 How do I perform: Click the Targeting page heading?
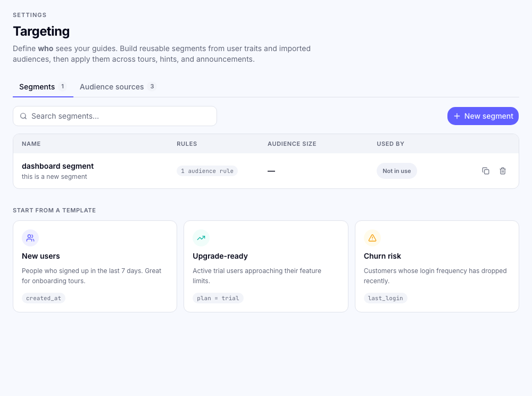[x=41, y=31]
